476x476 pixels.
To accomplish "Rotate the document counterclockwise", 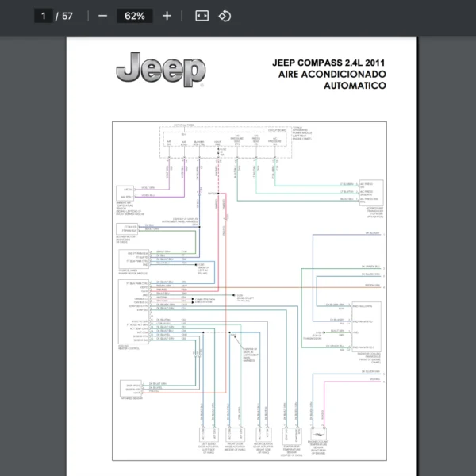I will [x=225, y=16].
